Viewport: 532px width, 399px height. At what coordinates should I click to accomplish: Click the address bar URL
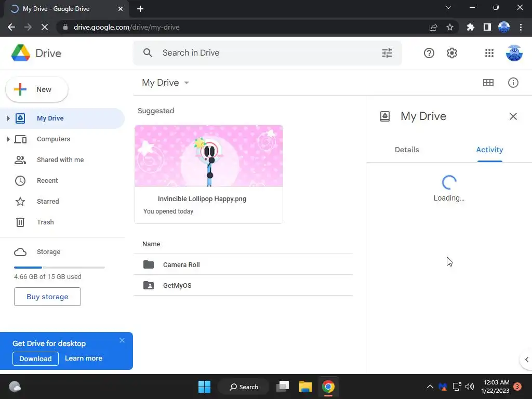[126, 27]
